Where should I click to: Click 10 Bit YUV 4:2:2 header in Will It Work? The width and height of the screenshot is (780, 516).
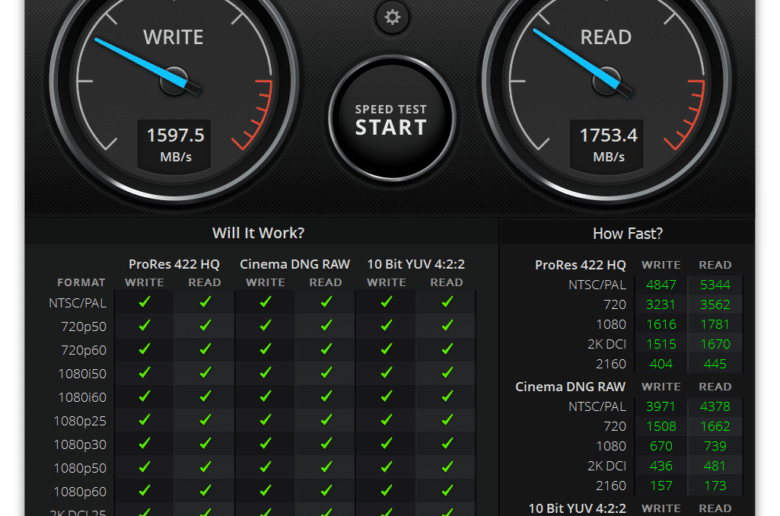coord(416,264)
